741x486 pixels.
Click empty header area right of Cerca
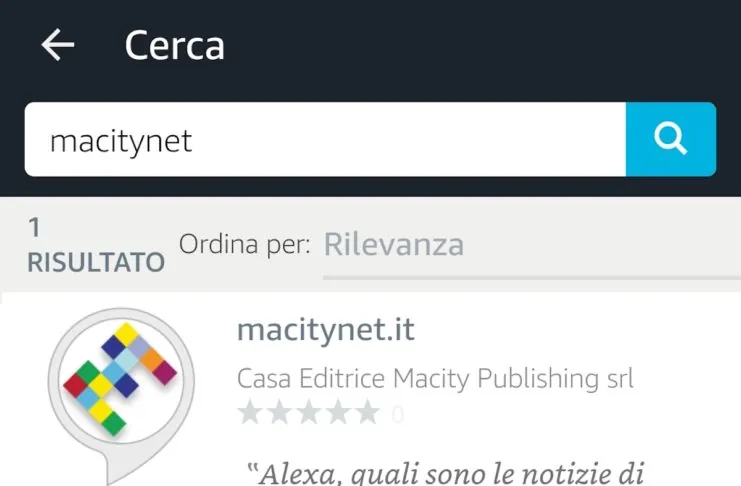[x=480, y=46]
